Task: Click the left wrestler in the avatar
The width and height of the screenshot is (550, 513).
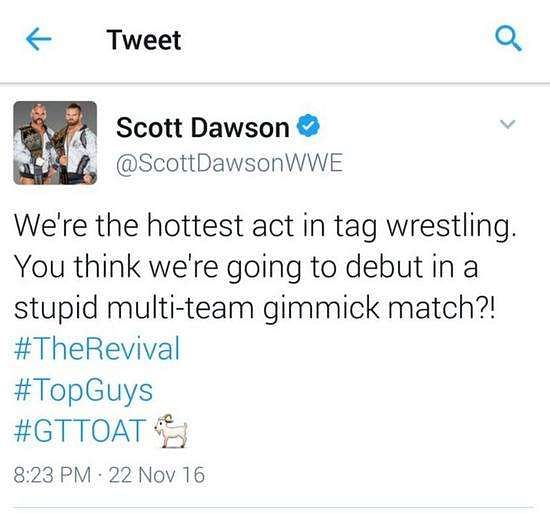Action: 35,144
